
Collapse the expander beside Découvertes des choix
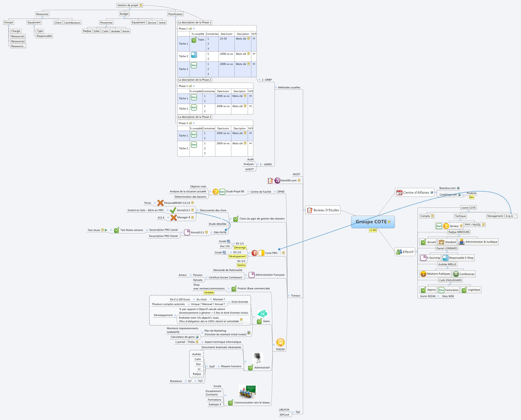click(x=198, y=210)
